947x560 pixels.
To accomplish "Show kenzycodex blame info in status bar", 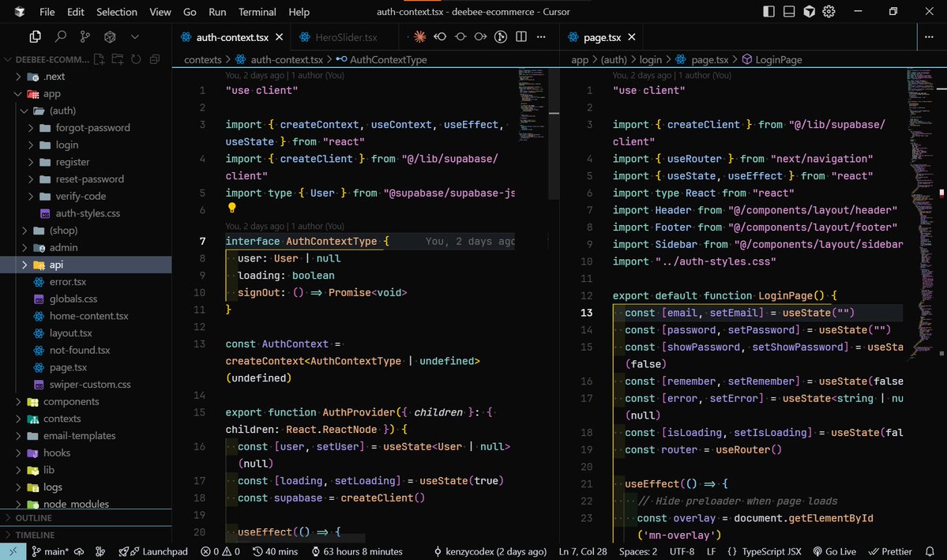I will 490,551.
